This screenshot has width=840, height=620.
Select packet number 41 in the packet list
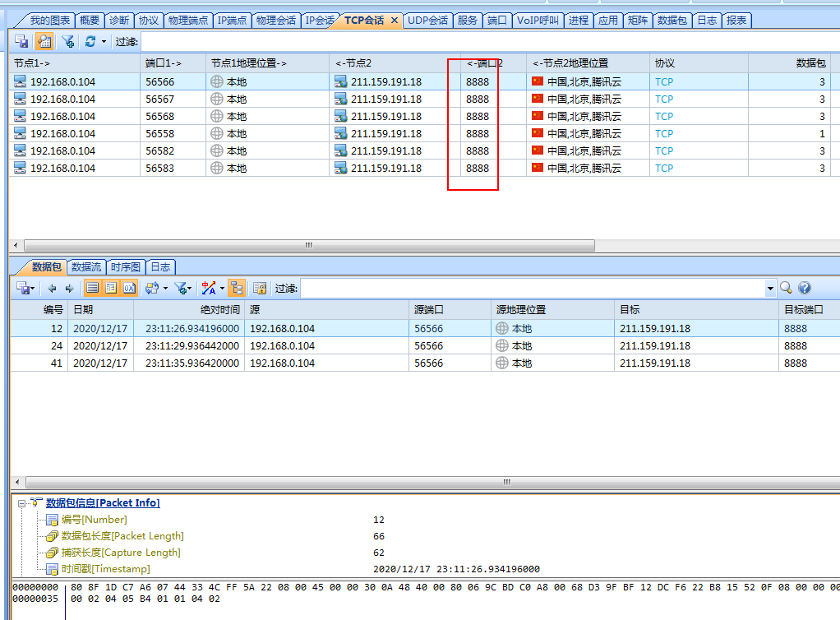click(425, 363)
